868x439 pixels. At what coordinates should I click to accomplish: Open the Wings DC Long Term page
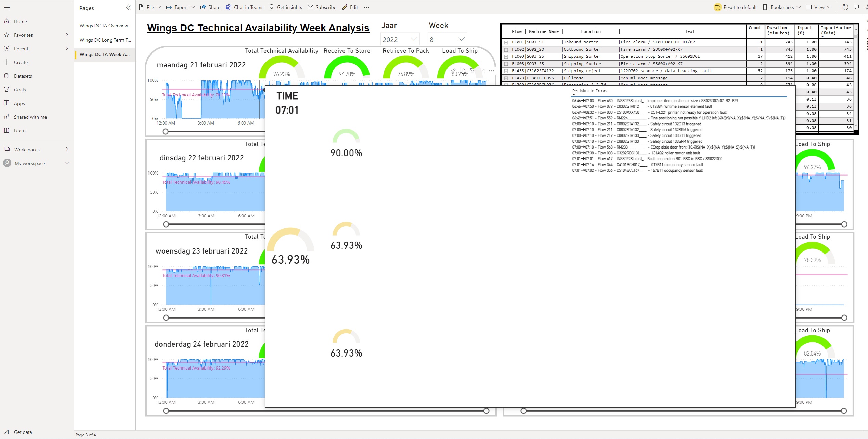point(105,40)
